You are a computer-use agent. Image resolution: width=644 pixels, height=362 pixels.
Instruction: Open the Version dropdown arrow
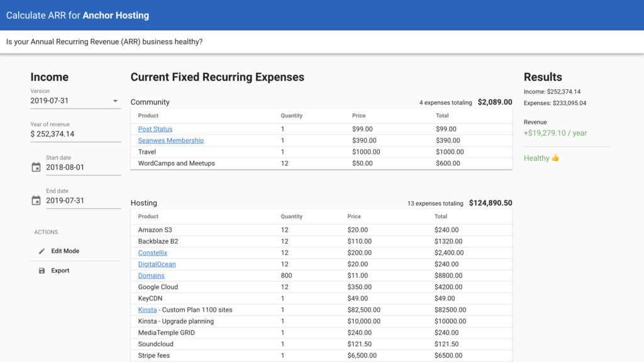click(115, 101)
